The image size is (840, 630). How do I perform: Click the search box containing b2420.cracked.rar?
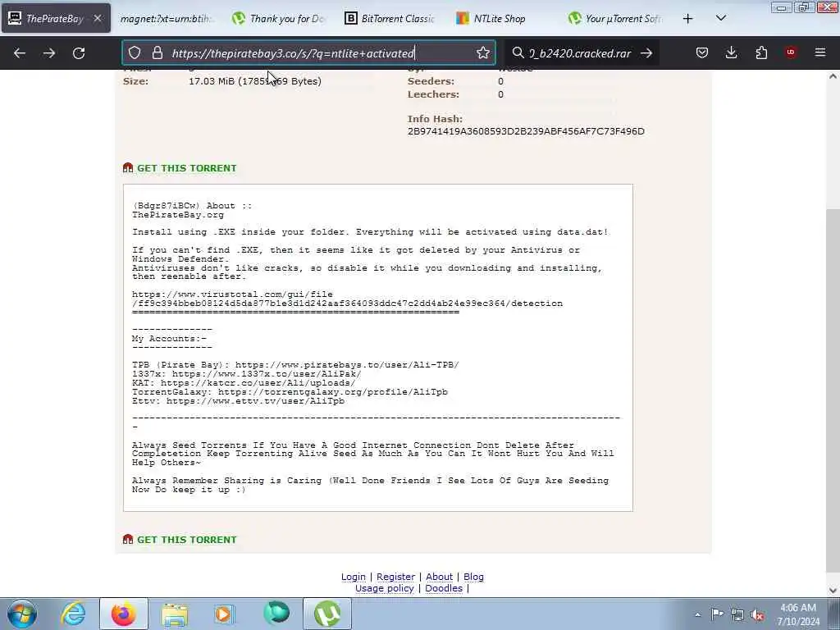point(580,53)
